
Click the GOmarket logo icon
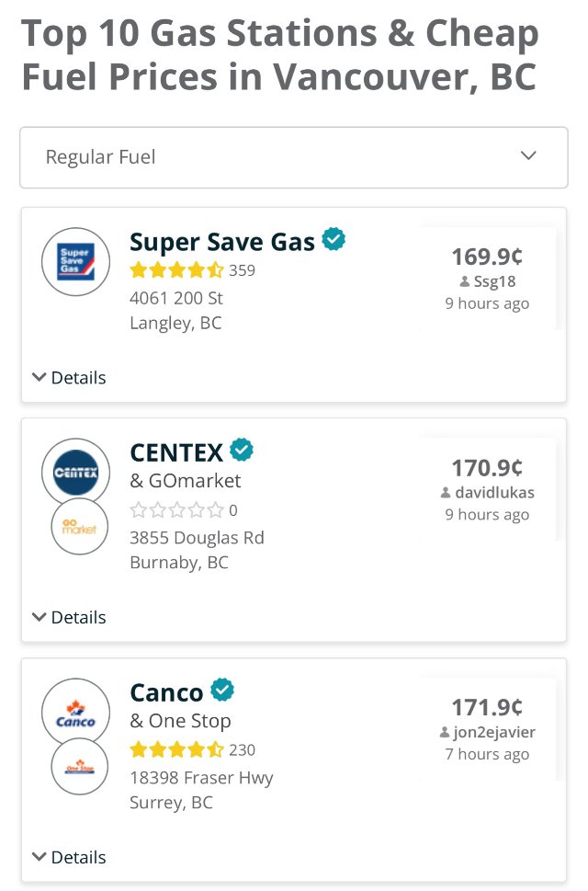(78, 527)
